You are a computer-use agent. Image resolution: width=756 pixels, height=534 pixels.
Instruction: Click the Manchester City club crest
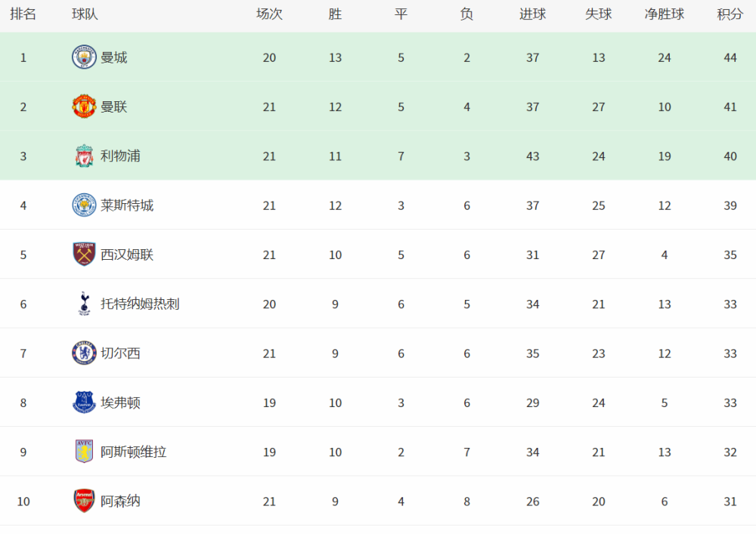(x=84, y=57)
